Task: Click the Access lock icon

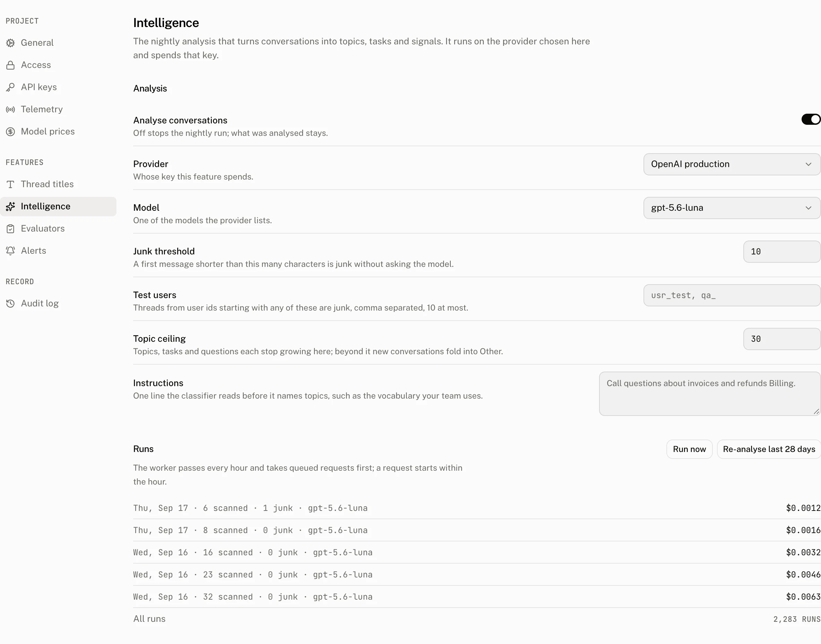Action: click(10, 65)
